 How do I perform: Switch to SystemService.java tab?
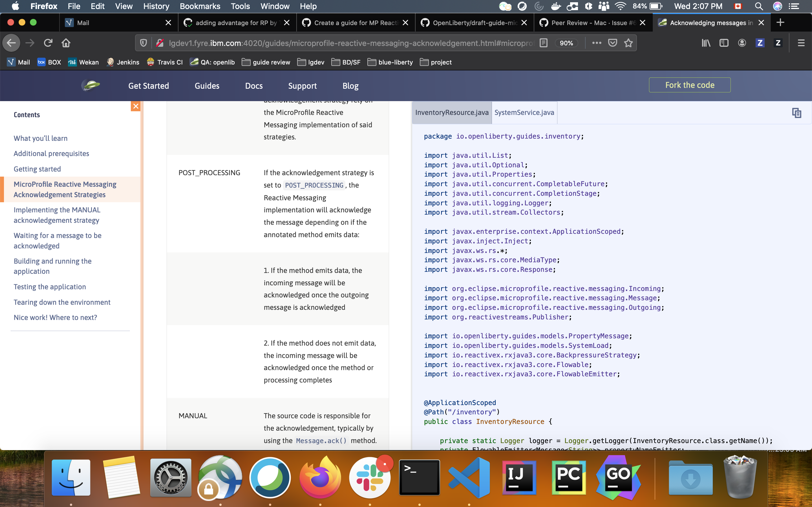[x=524, y=113]
